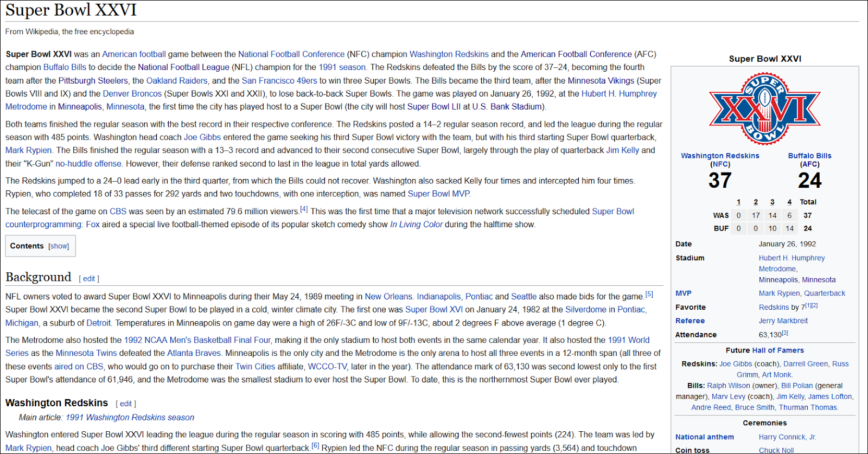
Task: Open the MVP label link in infobox
Action: 683,293
